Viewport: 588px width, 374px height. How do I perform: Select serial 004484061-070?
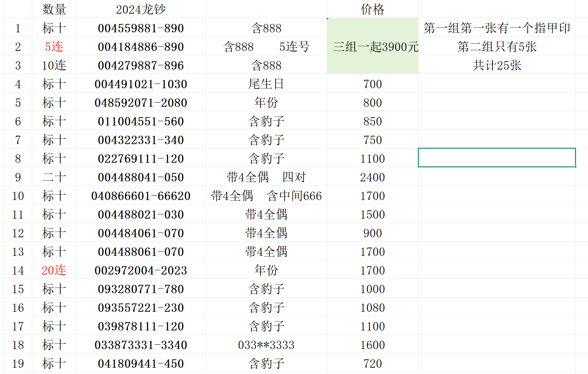141,233
